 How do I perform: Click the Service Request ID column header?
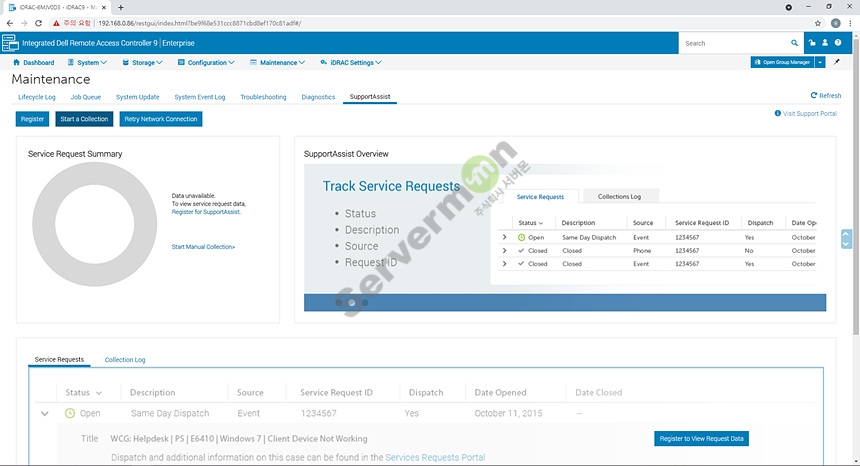coord(336,393)
